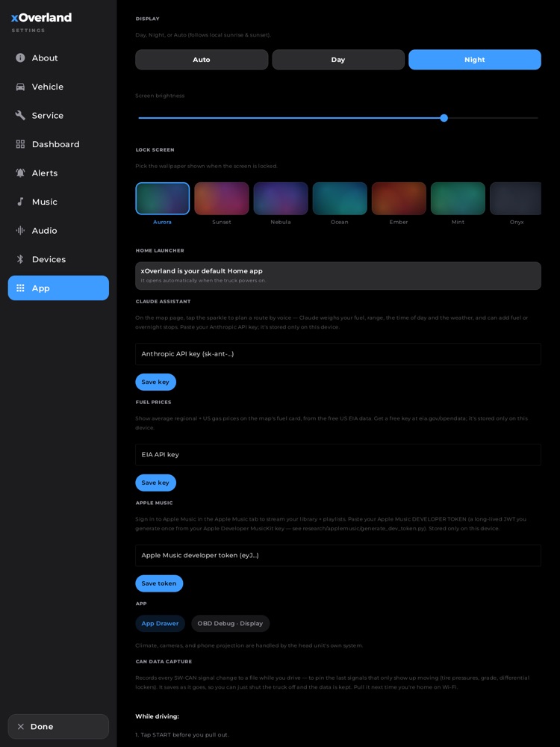Open the About info icon
Screen dimensions: 560x747
[20, 58]
